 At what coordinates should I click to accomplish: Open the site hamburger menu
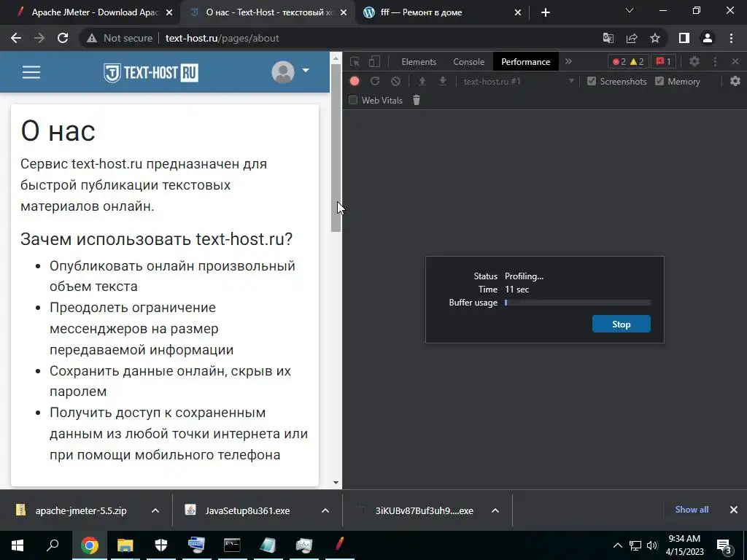coord(31,72)
